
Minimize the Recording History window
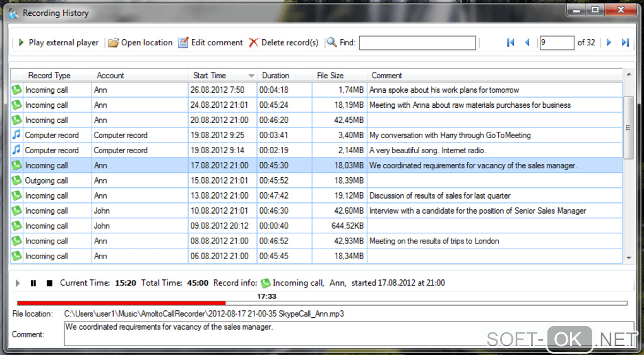(576, 10)
